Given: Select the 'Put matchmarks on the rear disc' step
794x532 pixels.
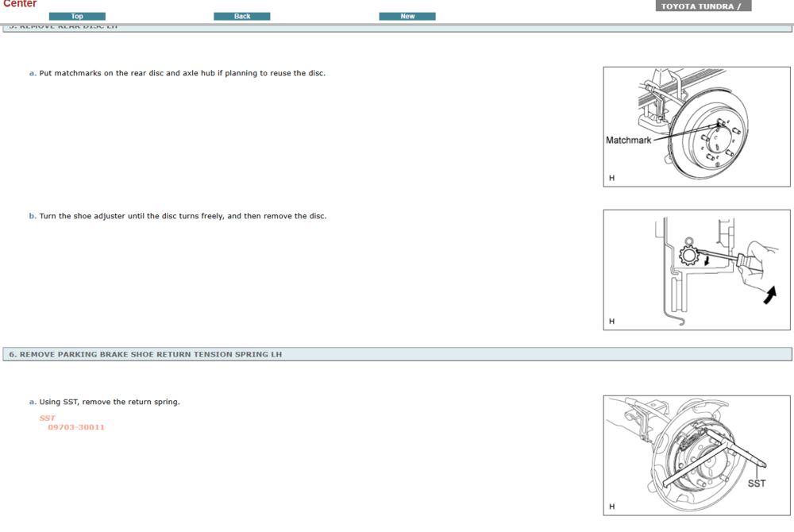Looking at the screenshot, I should 182,73.
